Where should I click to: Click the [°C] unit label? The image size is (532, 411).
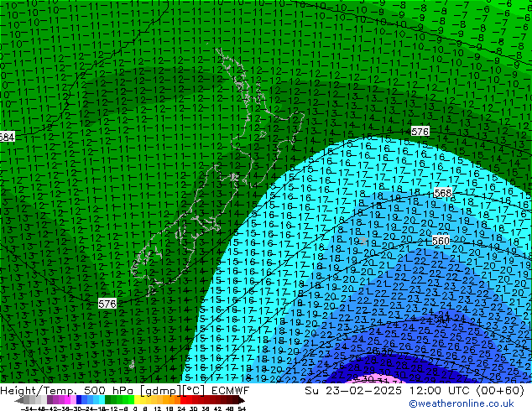(194, 391)
